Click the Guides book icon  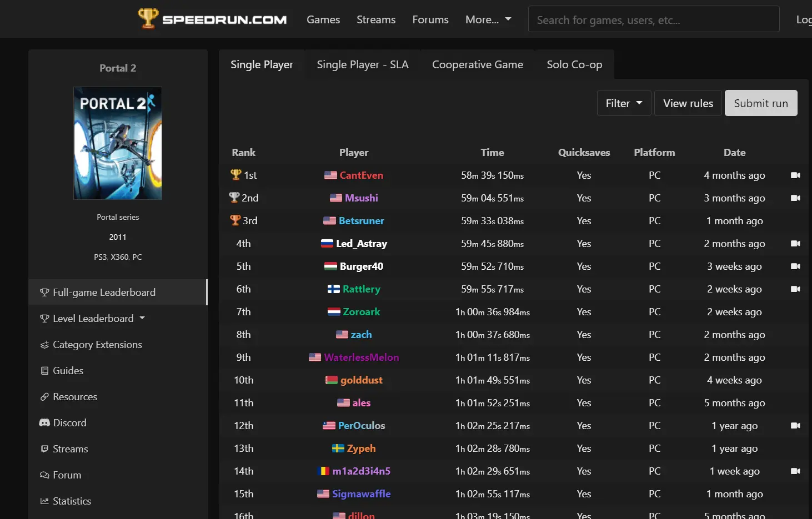click(44, 370)
